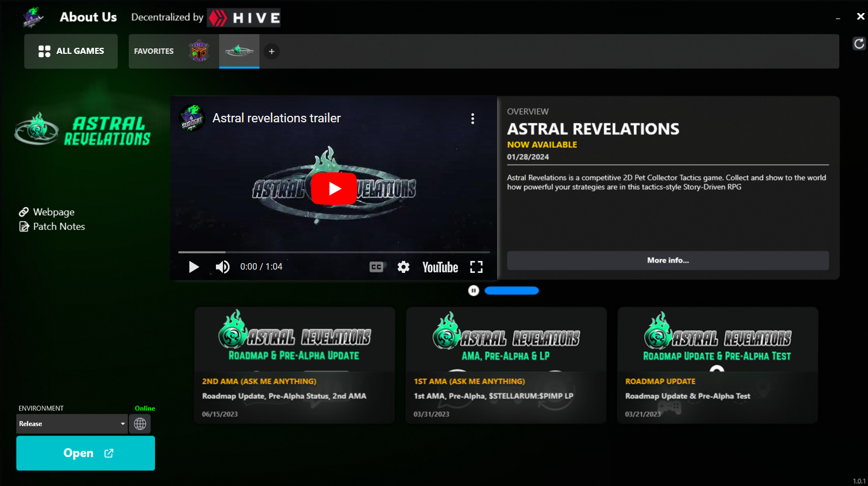Click the document icon beside Patch Notes
Screen dimensions: 868x486
pos(24,227)
